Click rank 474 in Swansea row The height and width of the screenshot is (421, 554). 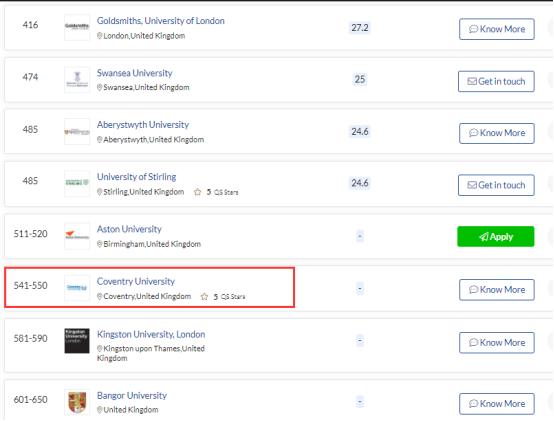click(x=30, y=77)
